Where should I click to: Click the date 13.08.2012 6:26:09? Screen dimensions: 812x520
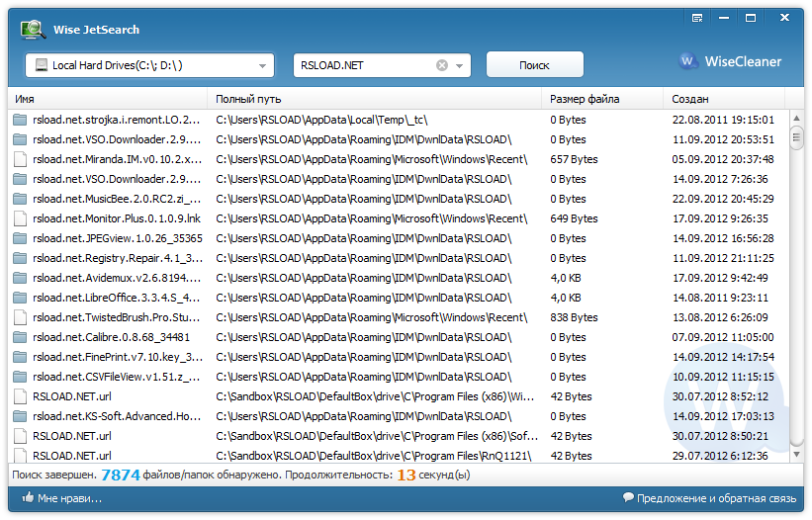pyautogui.click(x=720, y=317)
